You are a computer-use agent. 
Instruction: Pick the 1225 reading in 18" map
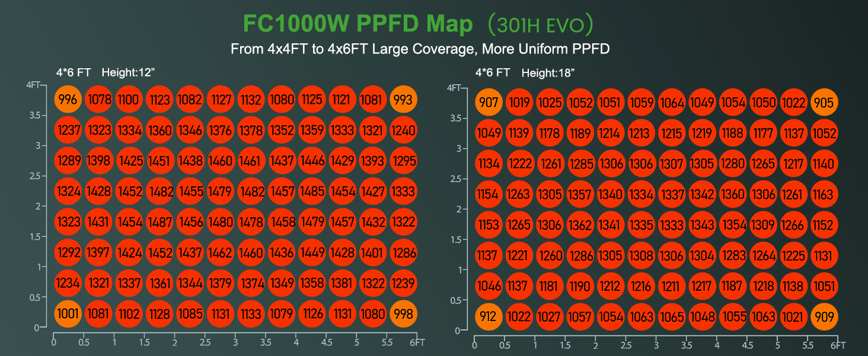(x=793, y=256)
